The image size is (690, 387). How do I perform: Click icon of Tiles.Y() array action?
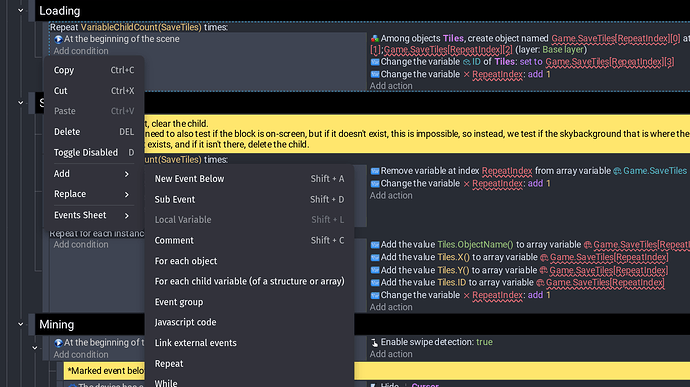tap(374, 270)
